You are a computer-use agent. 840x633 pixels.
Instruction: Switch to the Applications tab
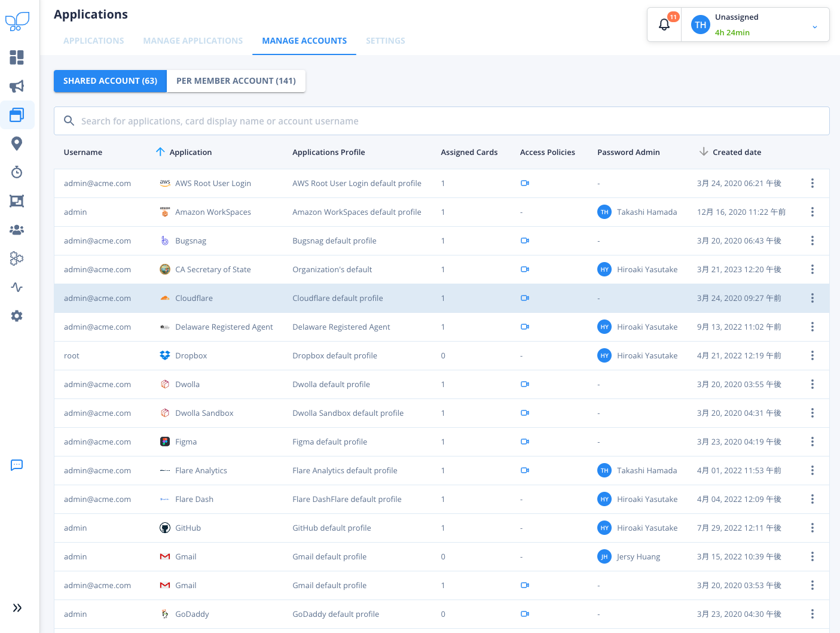[x=94, y=41]
